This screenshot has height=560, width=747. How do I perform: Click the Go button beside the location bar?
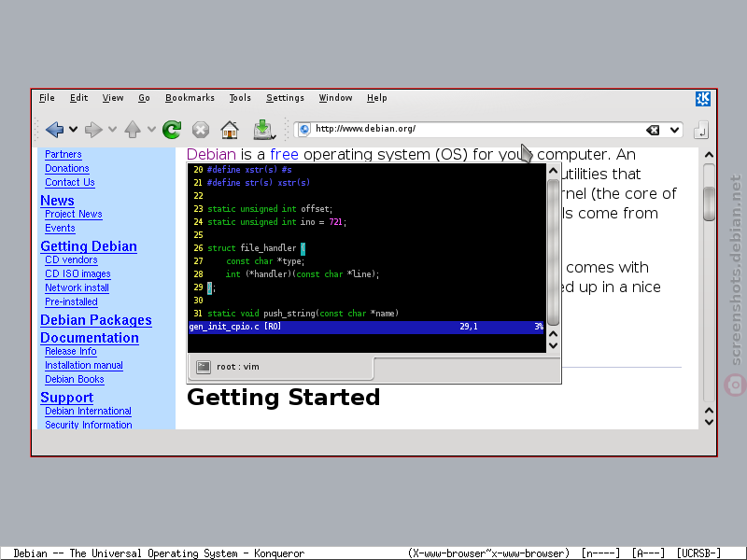(701, 130)
